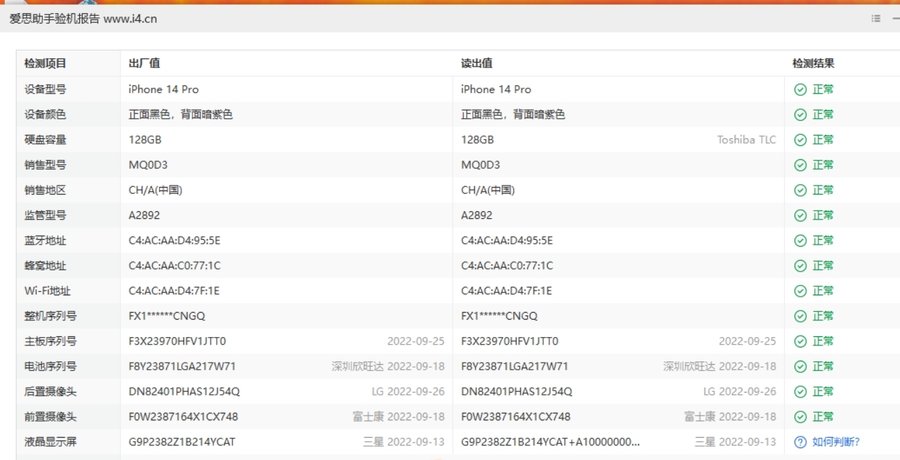This screenshot has height=460, width=900.
Task: Click F8Y23871LGA217W71 in 读出值 column
Action: (515, 366)
